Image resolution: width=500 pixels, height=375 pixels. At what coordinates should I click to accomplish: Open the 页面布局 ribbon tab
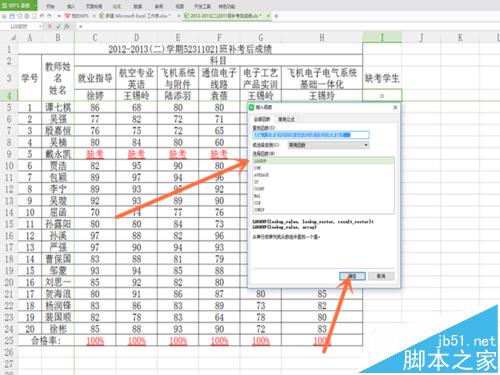pos(94,6)
